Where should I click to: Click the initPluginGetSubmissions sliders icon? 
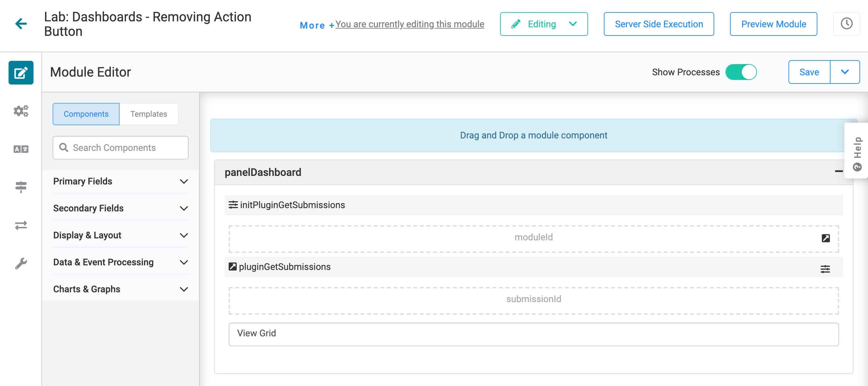tap(233, 205)
